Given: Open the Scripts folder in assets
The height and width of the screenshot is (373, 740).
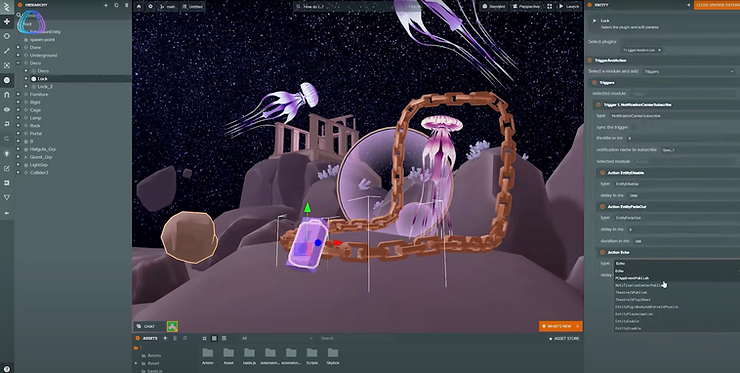Looking at the screenshot, I should [x=312, y=356].
